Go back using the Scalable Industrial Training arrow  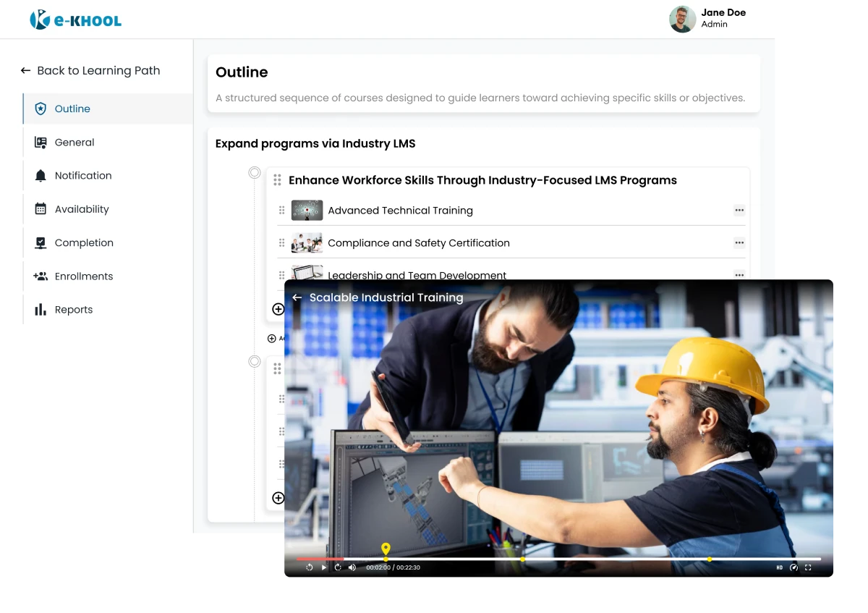(297, 297)
